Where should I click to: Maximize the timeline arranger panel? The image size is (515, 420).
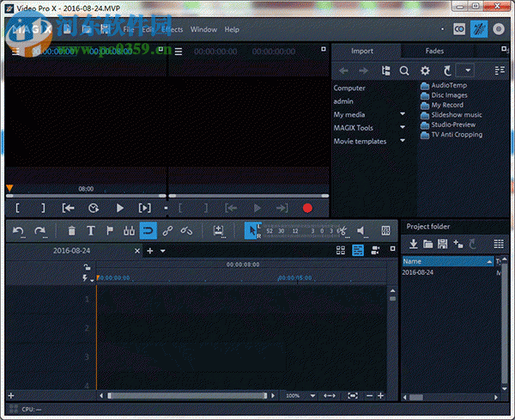[392, 249]
